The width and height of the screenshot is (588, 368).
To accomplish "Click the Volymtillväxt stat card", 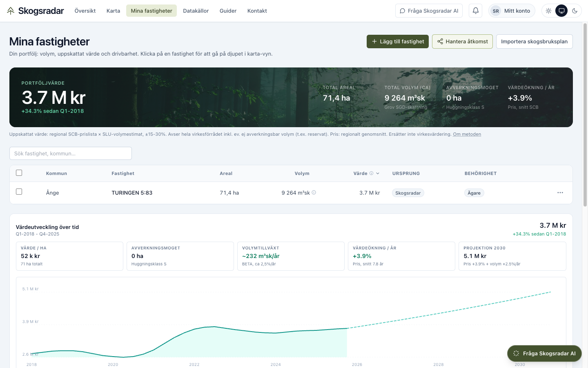I will point(291,256).
